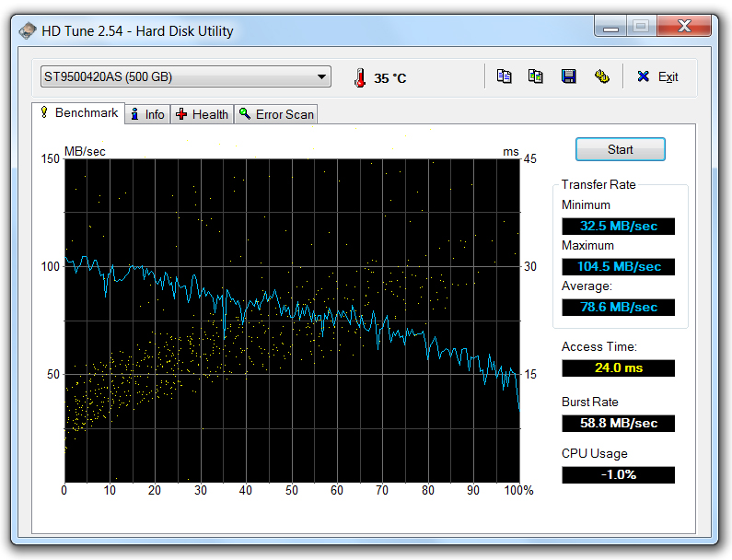Click the HD Tune title bar icon

(x=28, y=30)
